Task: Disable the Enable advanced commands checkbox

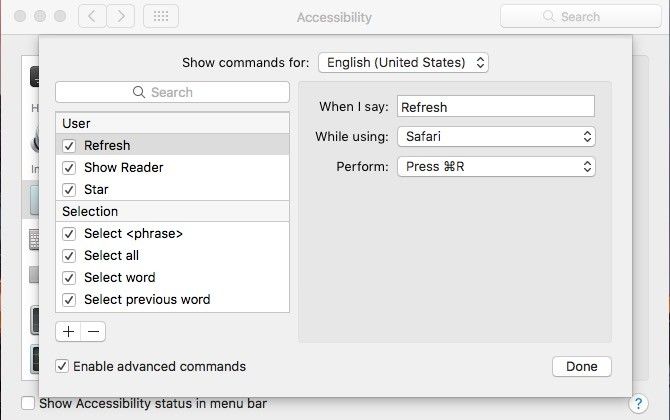Action: coord(63,366)
